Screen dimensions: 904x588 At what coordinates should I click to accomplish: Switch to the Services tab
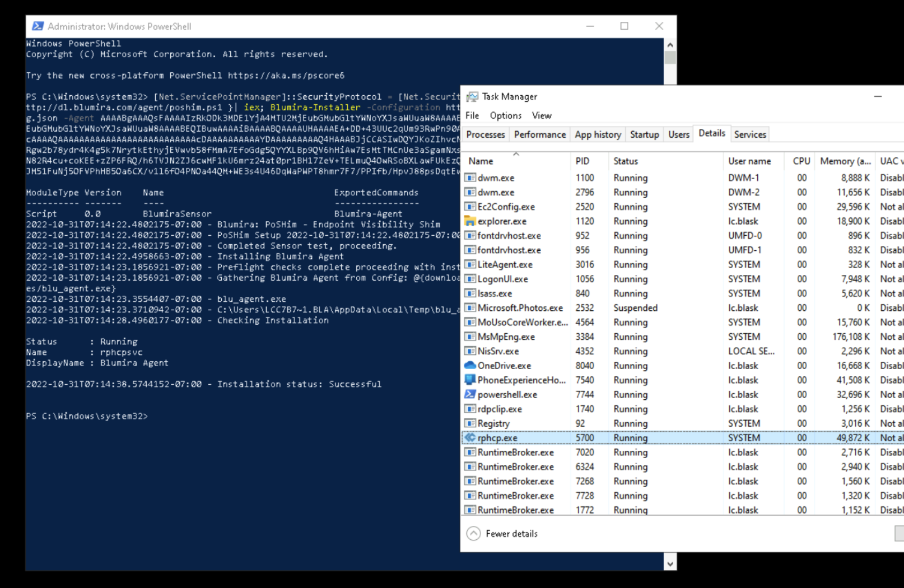coord(750,134)
